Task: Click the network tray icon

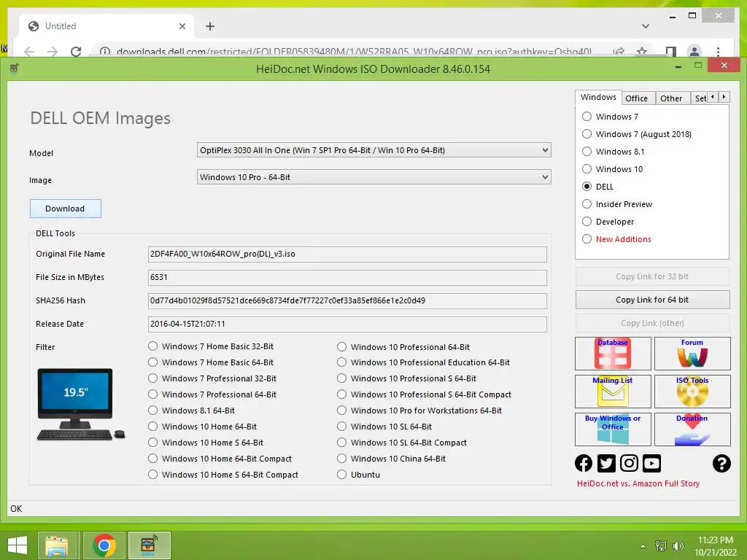Action: pyautogui.click(x=661, y=546)
